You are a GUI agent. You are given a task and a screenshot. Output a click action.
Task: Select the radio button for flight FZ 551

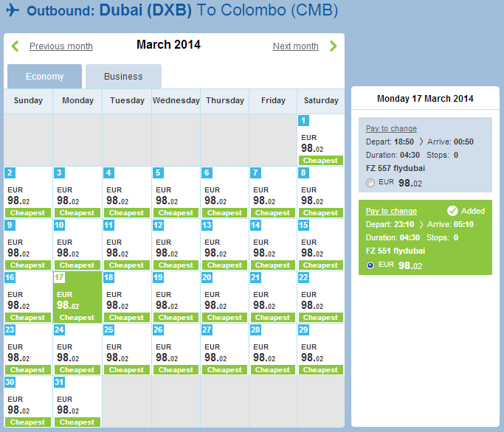click(x=370, y=265)
